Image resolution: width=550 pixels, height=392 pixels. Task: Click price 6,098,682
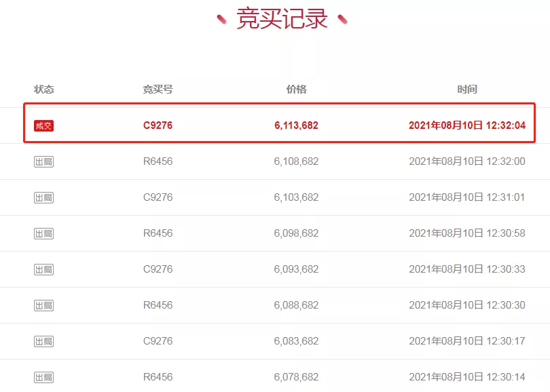click(x=297, y=233)
